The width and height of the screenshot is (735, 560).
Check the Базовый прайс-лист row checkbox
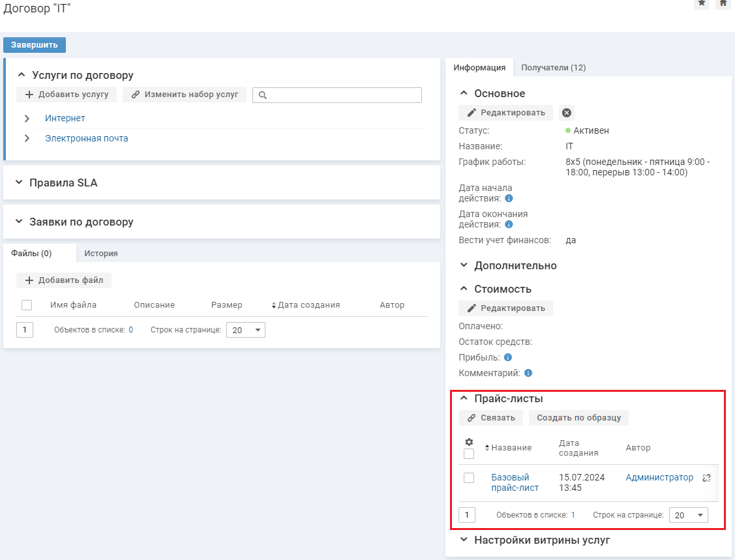469,478
